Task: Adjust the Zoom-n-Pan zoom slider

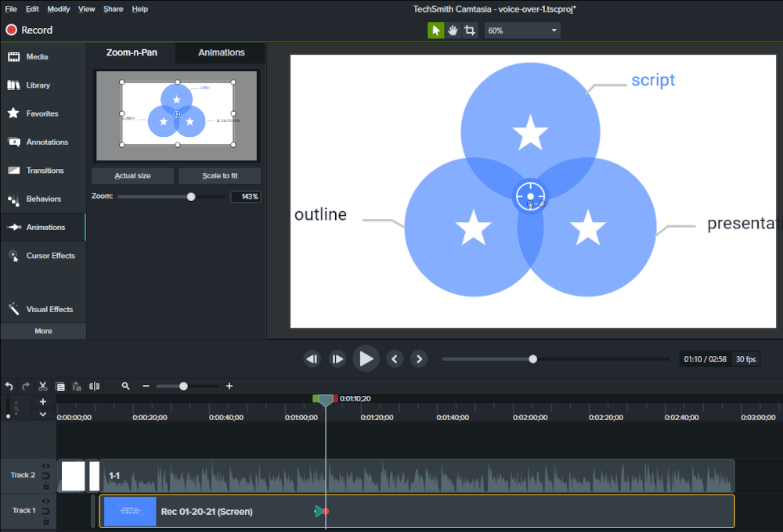Action: tap(190, 196)
